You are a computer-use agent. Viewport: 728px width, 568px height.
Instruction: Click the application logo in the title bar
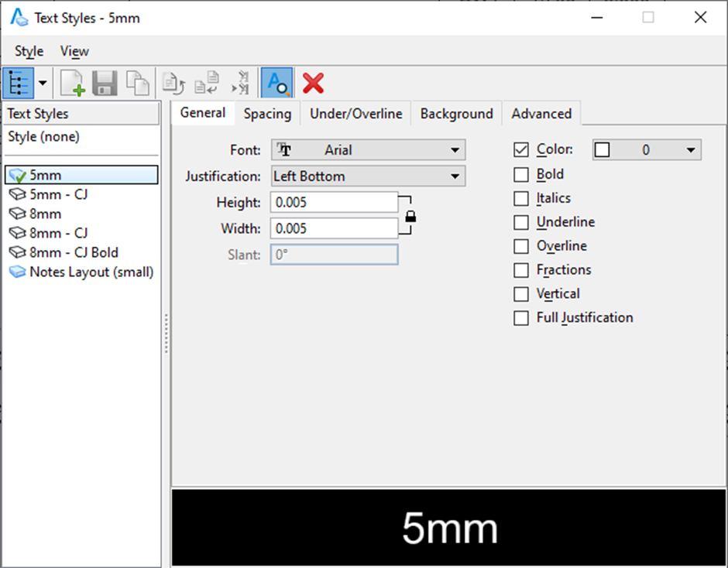click(19, 18)
